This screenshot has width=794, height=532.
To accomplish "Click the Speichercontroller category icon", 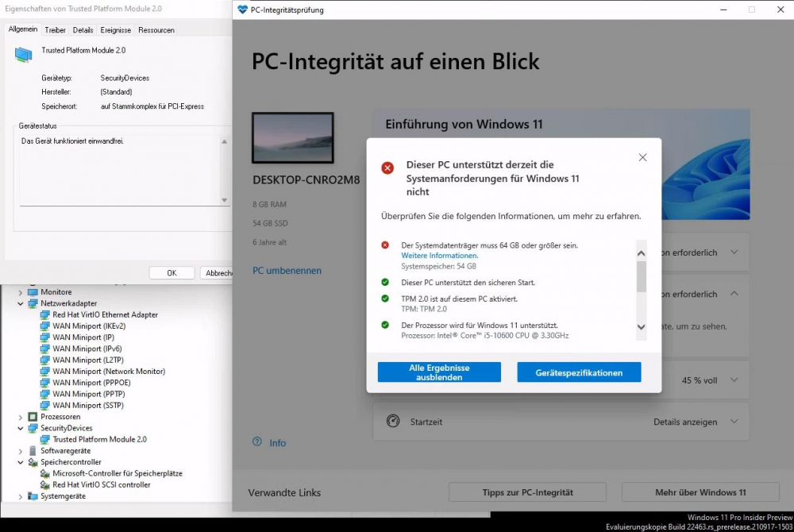I will 33,462.
